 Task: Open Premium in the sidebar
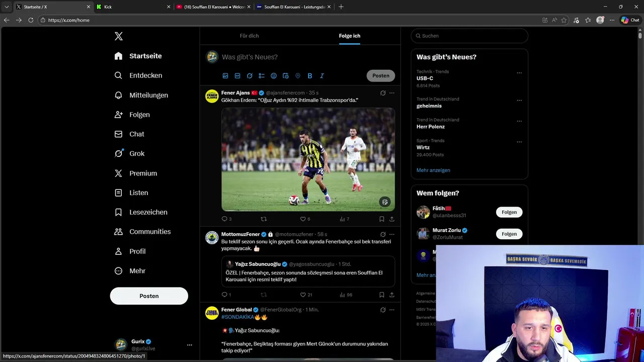pyautogui.click(x=135, y=173)
